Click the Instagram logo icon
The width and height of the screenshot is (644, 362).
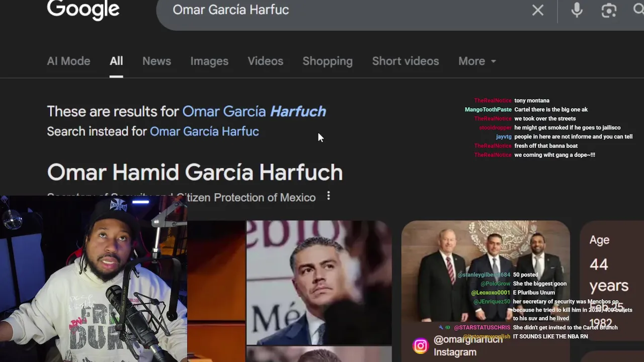(420, 346)
